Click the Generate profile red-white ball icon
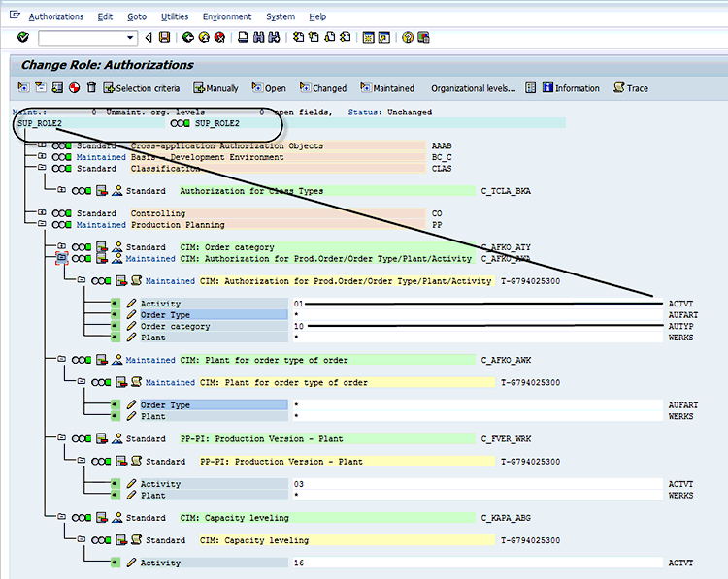728x579 pixels. [x=75, y=87]
